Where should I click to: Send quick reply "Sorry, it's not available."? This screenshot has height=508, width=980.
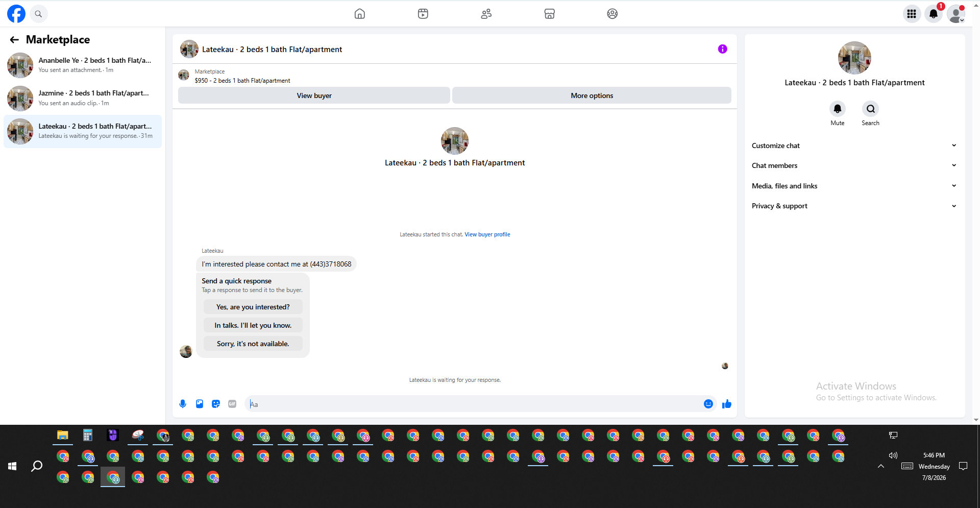(253, 344)
